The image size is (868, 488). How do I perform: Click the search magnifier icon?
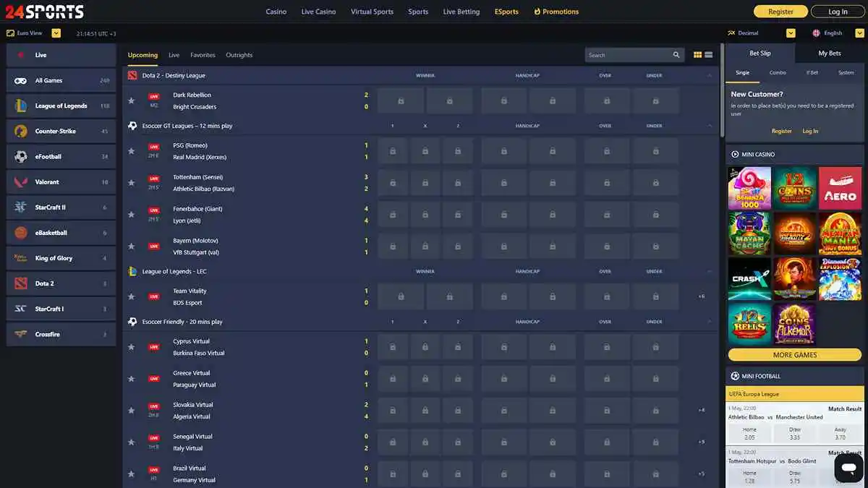pos(676,55)
